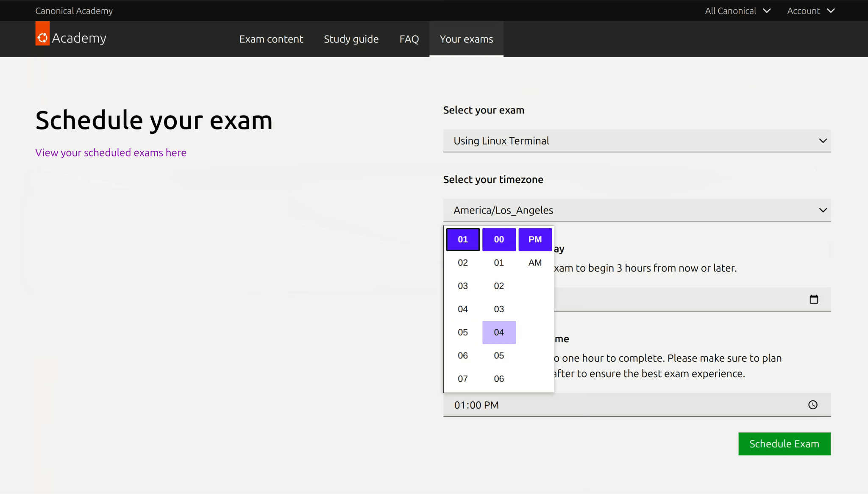Select minute 04 in the time picker
The width and height of the screenshot is (868, 494).
point(499,332)
